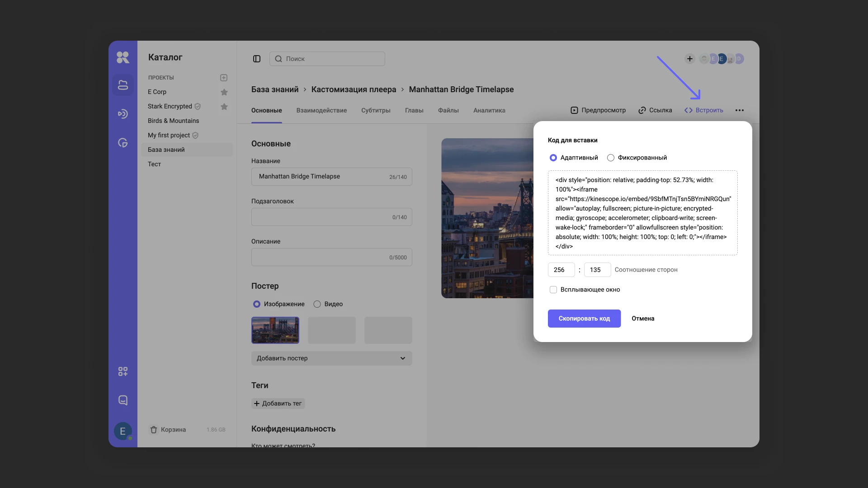This screenshot has height=488, width=868.
Task: Select the Фиксированный radio option
Action: tap(611, 158)
